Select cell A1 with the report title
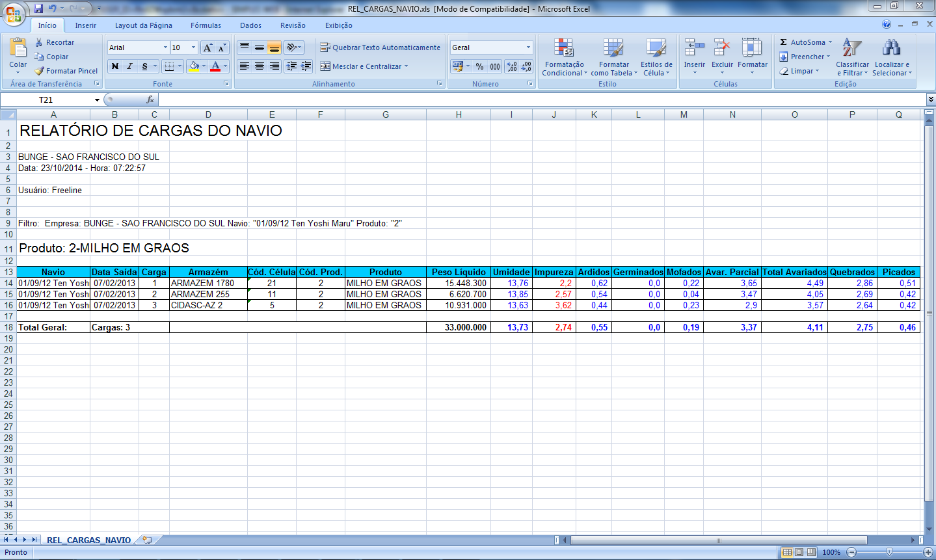936x560 pixels. click(53, 130)
